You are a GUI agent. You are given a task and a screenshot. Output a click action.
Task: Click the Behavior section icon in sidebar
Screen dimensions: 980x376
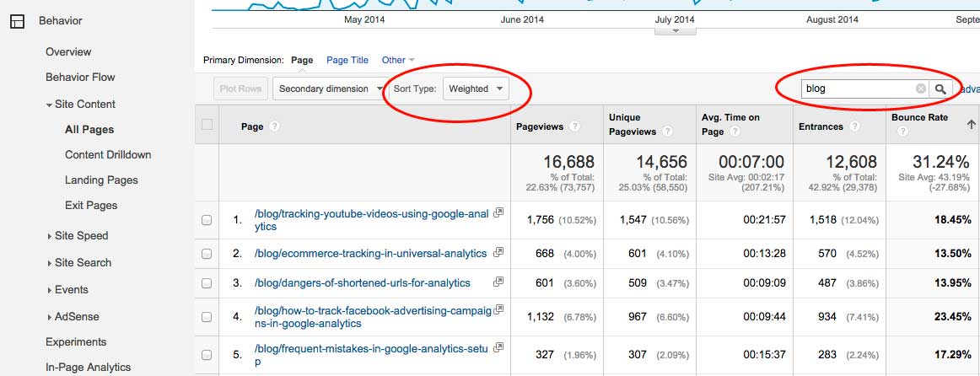(x=17, y=21)
